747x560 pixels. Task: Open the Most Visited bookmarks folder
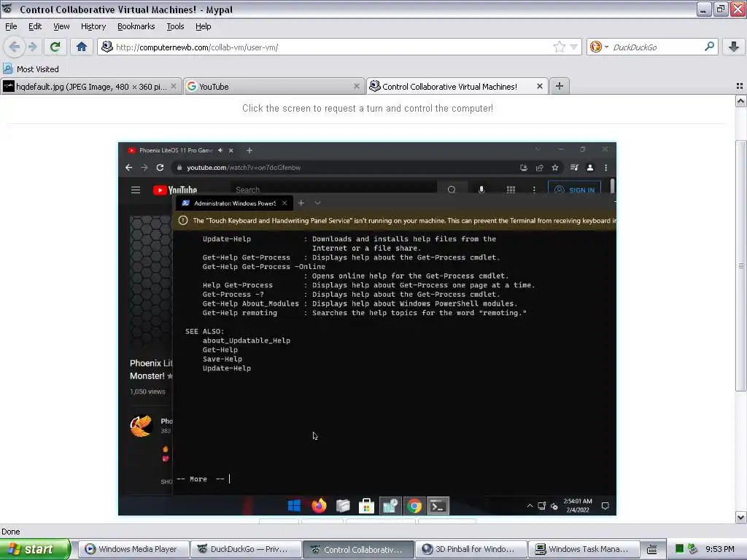click(x=31, y=69)
